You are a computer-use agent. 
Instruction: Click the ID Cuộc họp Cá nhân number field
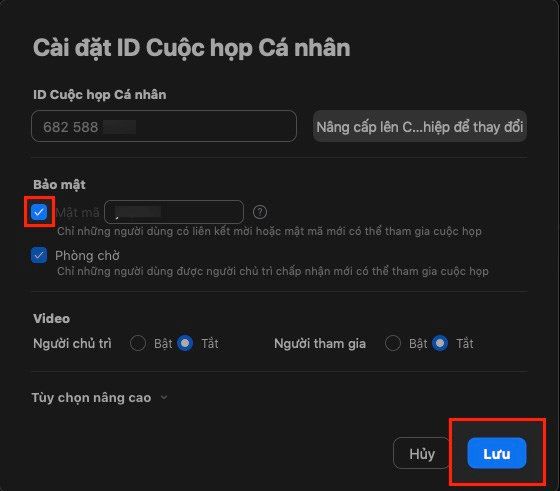pyautogui.click(x=164, y=126)
